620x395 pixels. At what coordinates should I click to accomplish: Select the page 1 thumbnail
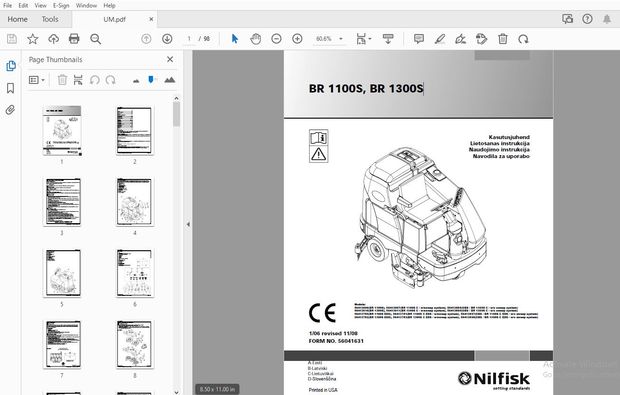pos(62,130)
